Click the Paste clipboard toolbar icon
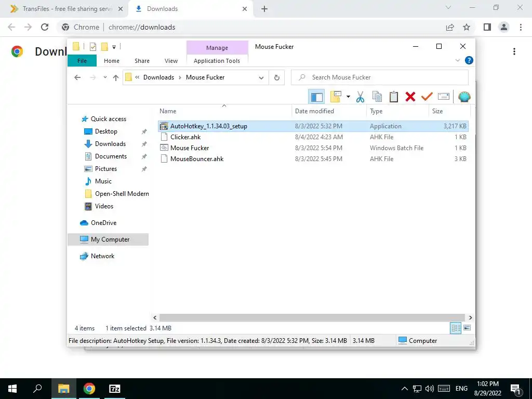Viewport: 532px width, 399px height. [394, 97]
